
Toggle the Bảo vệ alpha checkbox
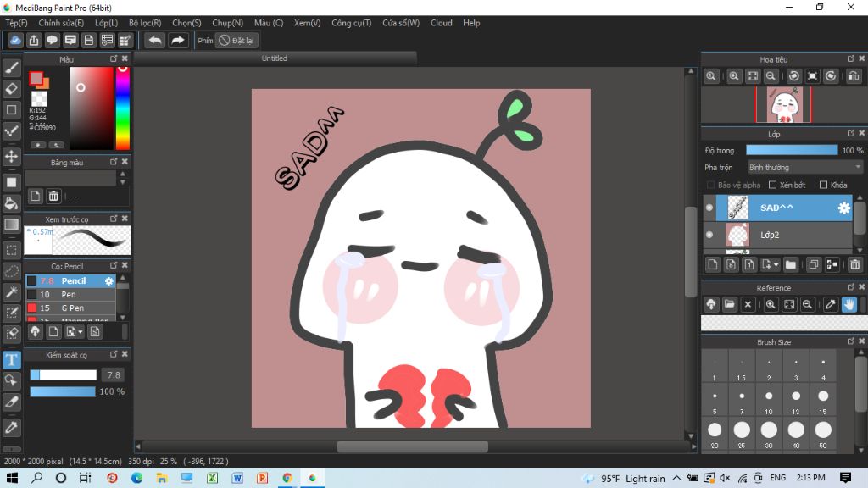click(x=711, y=185)
